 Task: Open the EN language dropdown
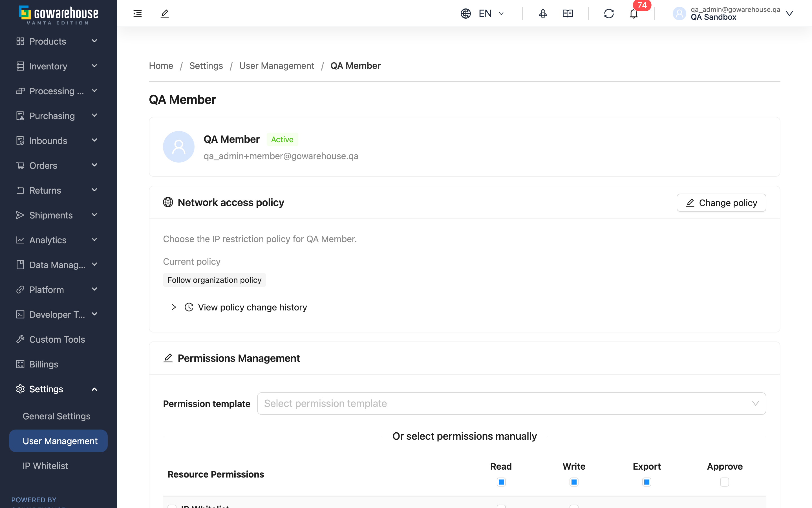491,14
